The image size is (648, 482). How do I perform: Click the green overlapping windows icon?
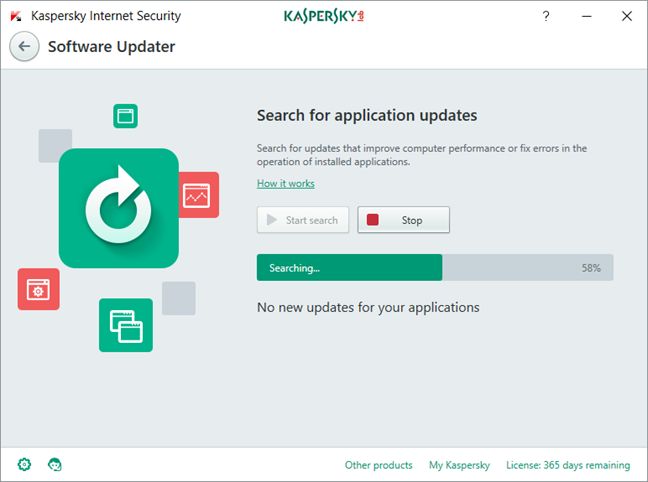126,325
